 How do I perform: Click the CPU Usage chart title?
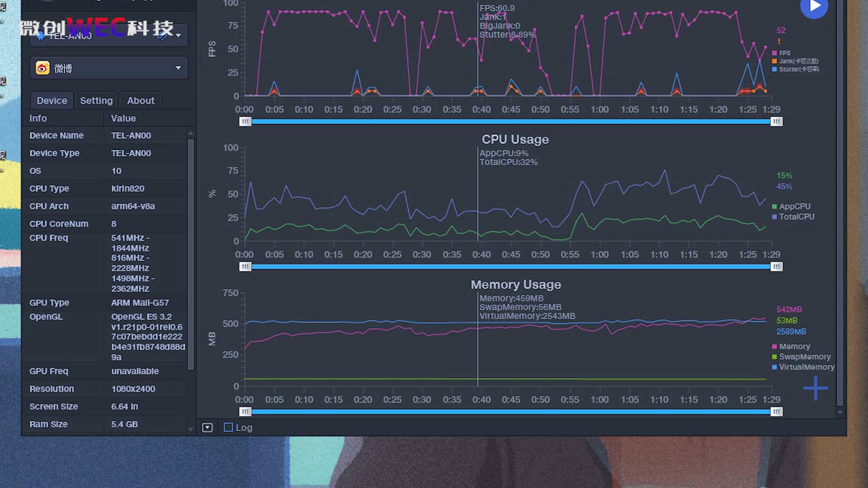pyautogui.click(x=515, y=139)
